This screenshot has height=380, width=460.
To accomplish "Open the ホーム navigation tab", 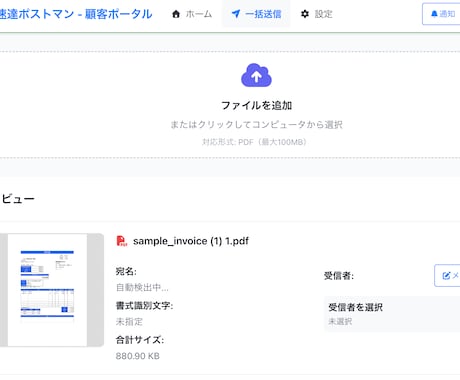I will (192, 14).
